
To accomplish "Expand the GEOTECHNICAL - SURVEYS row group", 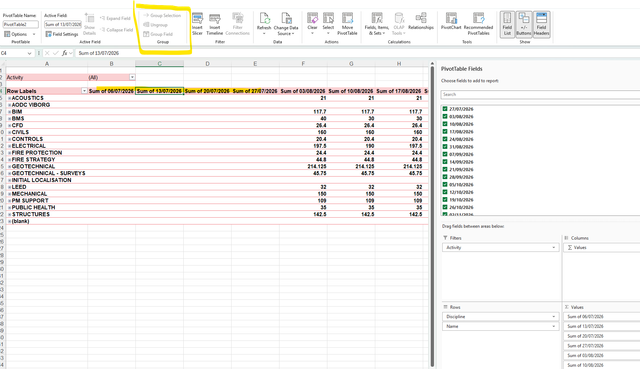I will (9, 173).
